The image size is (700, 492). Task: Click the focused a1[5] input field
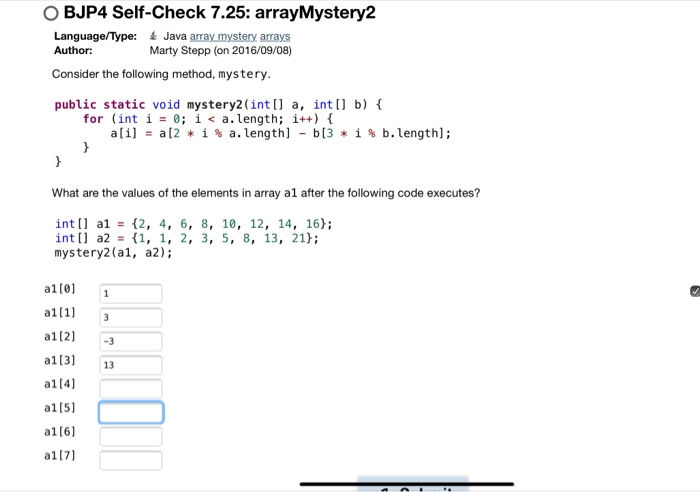pyautogui.click(x=131, y=412)
